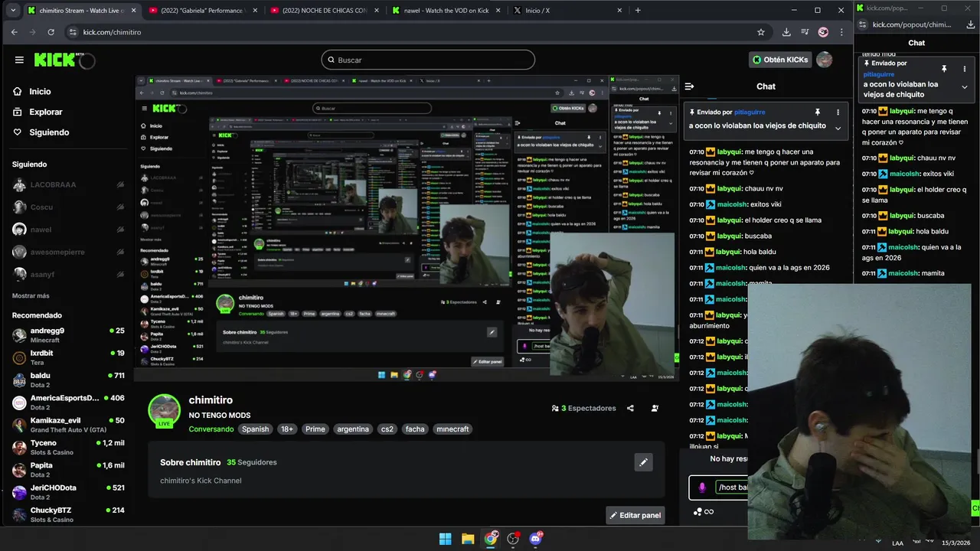
Task: Open the Conversando category link
Action: (x=211, y=429)
